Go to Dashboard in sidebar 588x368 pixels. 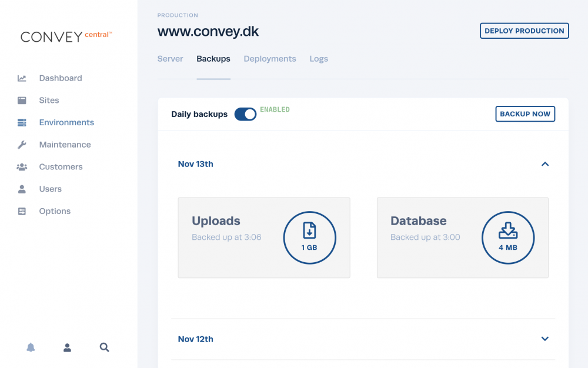61,78
